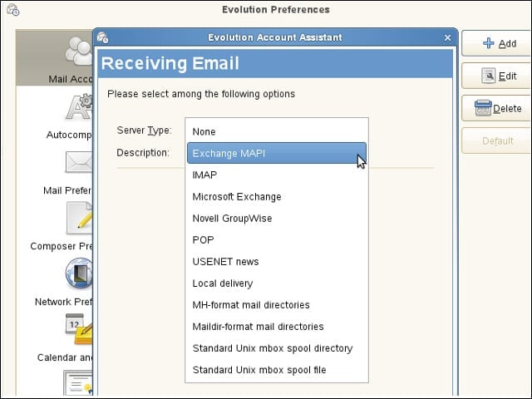Click the Network Pref label in sidebar

click(63, 302)
